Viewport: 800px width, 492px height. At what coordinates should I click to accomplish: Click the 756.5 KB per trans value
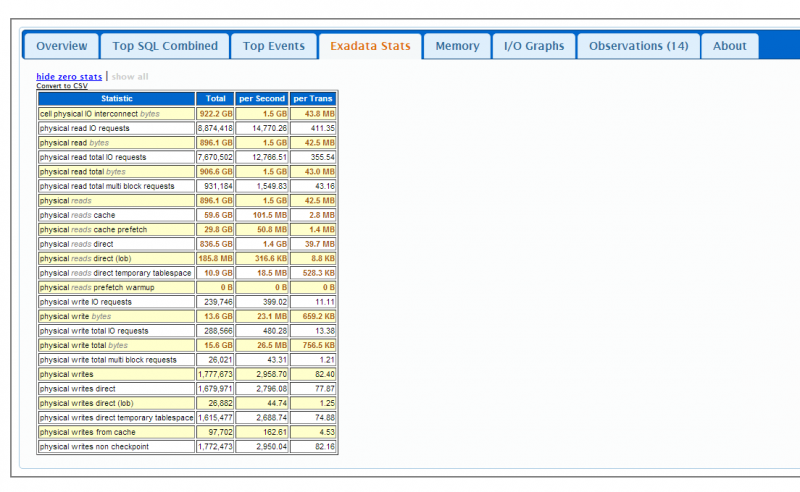coord(318,346)
